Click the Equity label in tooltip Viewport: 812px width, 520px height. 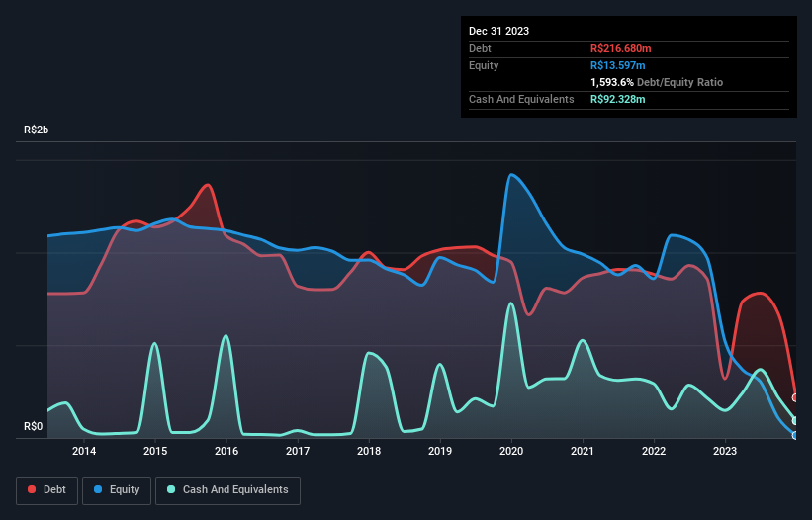pos(484,65)
